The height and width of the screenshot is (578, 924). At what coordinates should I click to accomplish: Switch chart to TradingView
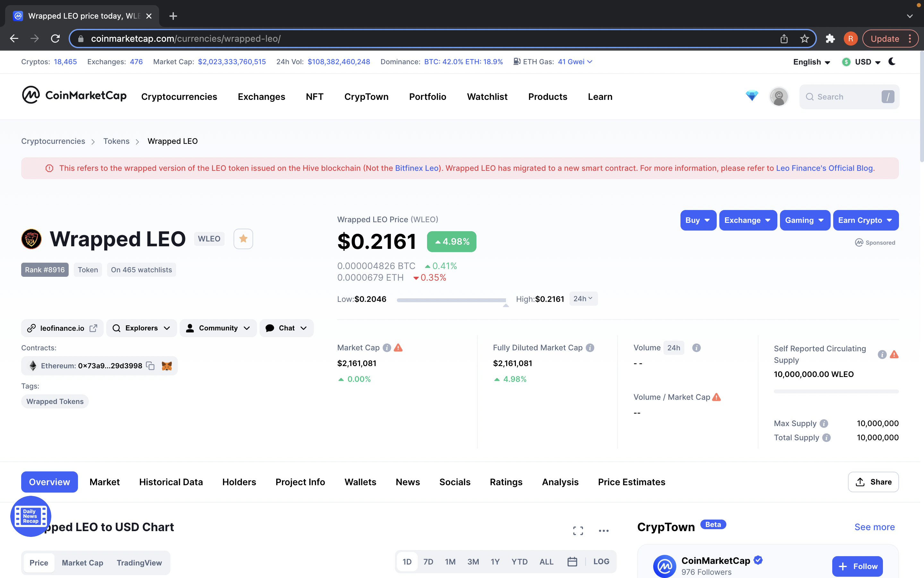coord(139,563)
